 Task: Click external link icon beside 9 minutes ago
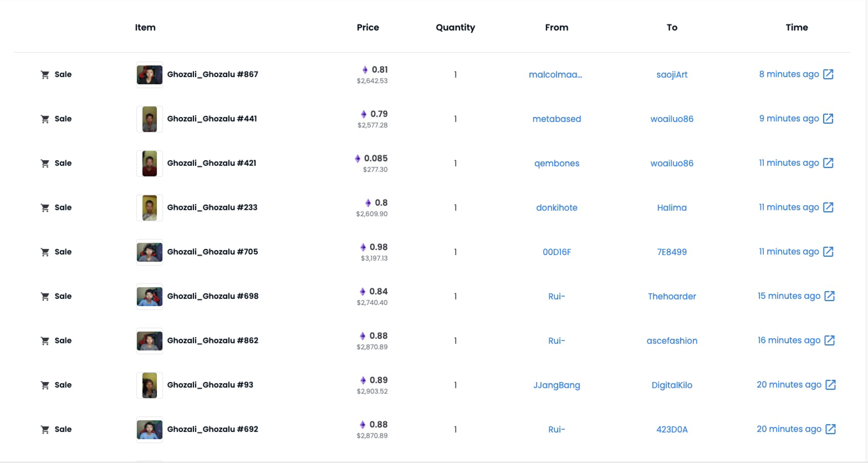click(828, 119)
